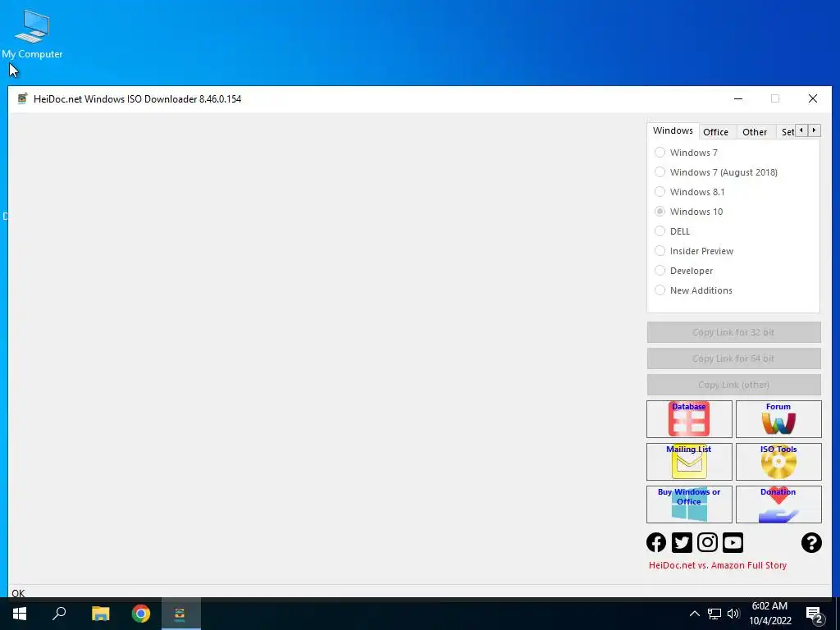The width and height of the screenshot is (840, 630).
Task: Select Windows 10 radio option
Action: point(688,212)
